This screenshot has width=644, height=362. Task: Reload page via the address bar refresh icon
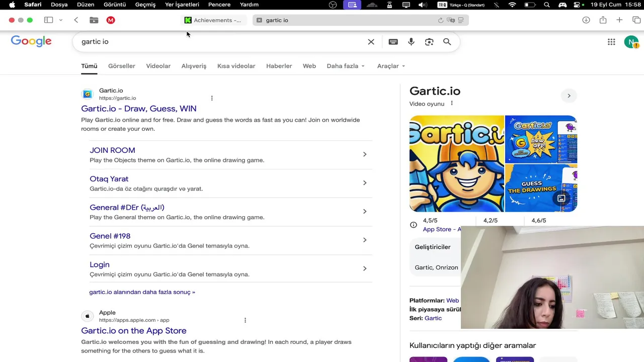pos(441,20)
